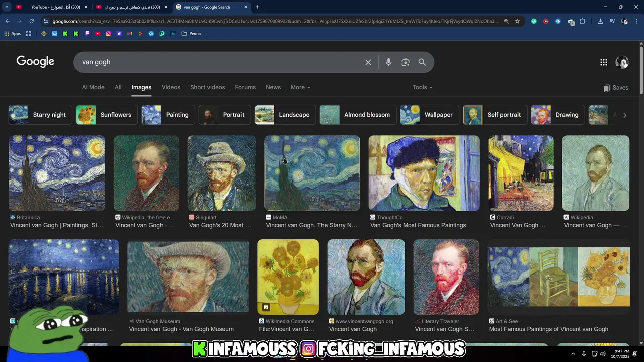This screenshot has width=644, height=362.
Task: Open the Chrome extensions puzzle menu
Action: click(x=583, y=21)
